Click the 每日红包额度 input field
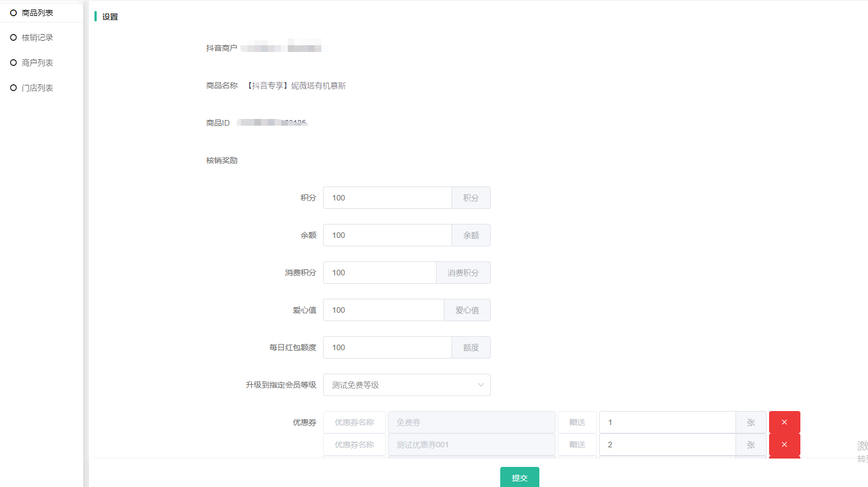868x487 pixels. (387, 347)
